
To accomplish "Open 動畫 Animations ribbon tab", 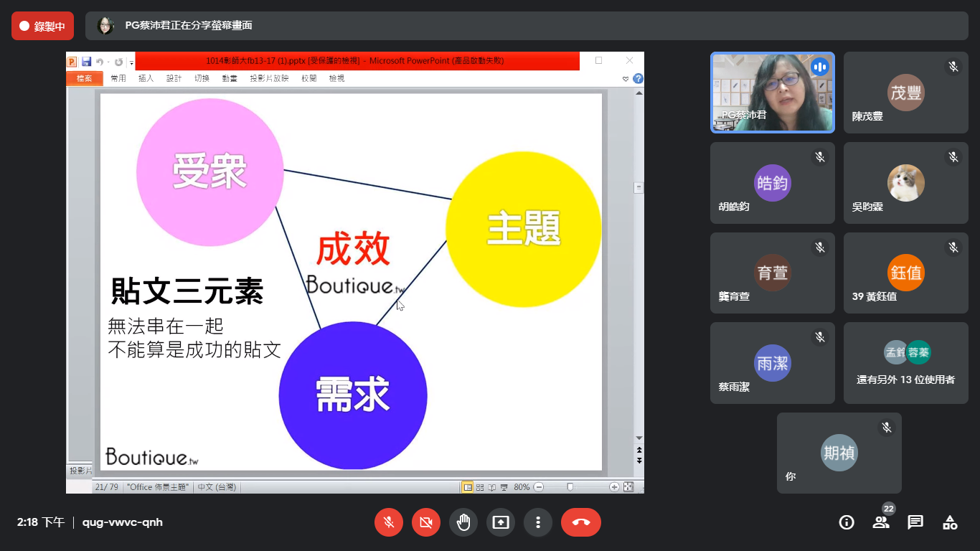I will tap(230, 78).
